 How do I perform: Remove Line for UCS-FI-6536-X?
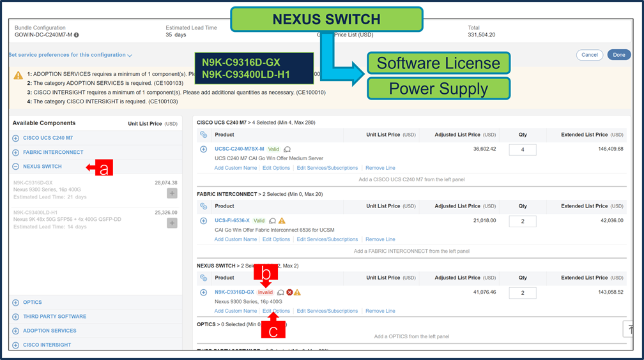click(380, 239)
